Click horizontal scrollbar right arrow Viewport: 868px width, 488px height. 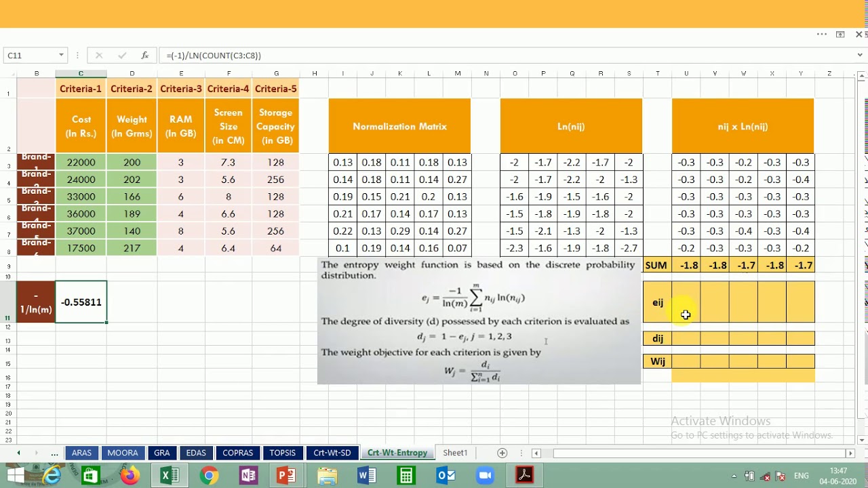coord(850,453)
